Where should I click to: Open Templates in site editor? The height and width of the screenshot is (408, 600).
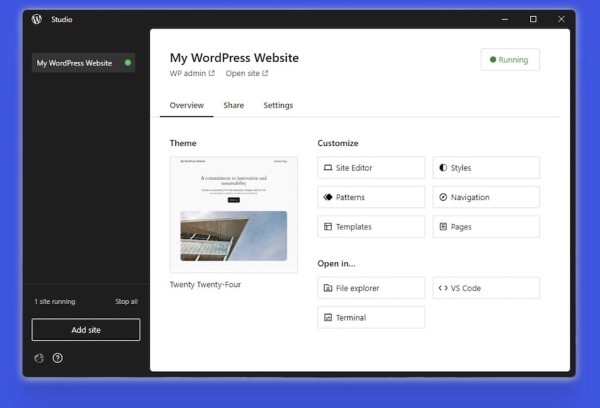coord(371,227)
